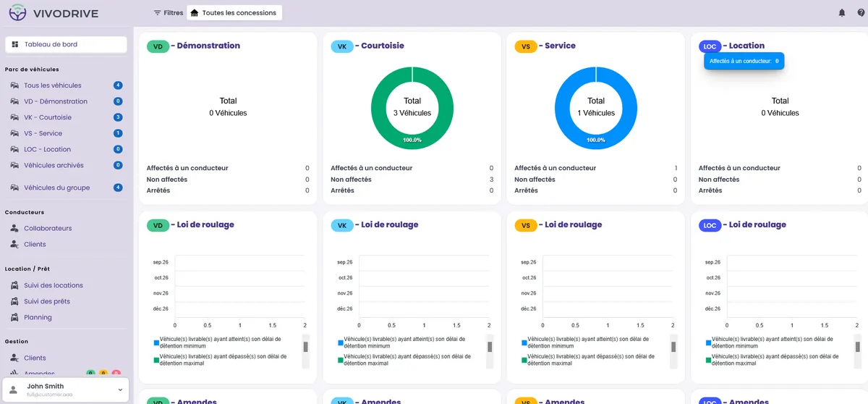Screen dimensions: 868x404
Task: Open the Toutes les concessions selector
Action: pos(234,13)
